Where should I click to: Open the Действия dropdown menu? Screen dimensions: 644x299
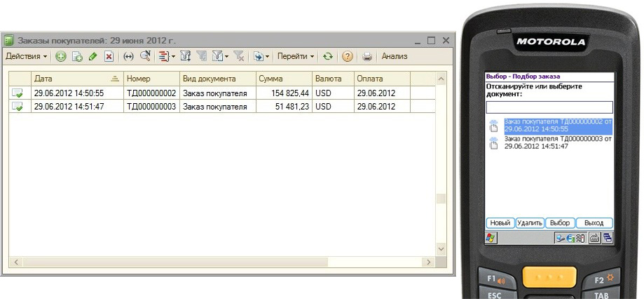tap(27, 56)
